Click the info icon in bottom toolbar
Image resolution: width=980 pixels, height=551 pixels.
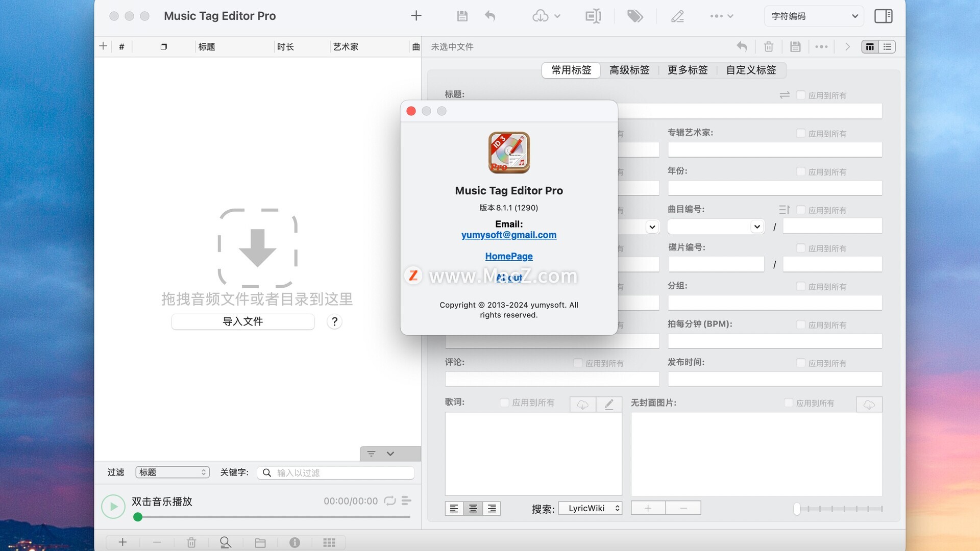point(295,542)
